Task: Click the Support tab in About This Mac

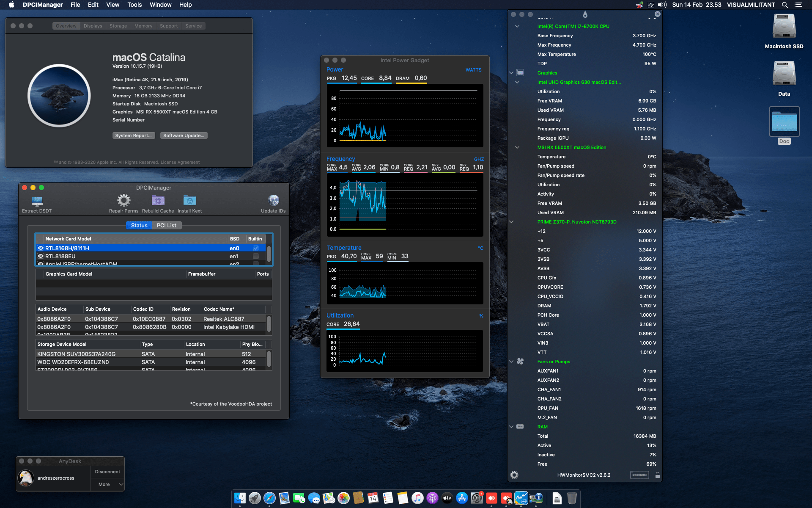Action: [x=169, y=26]
